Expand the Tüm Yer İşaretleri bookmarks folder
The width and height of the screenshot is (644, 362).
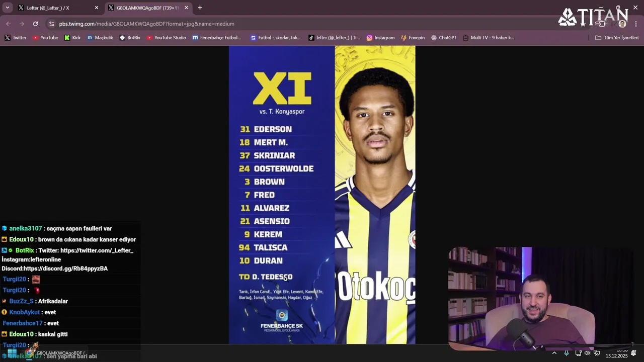(x=616, y=38)
